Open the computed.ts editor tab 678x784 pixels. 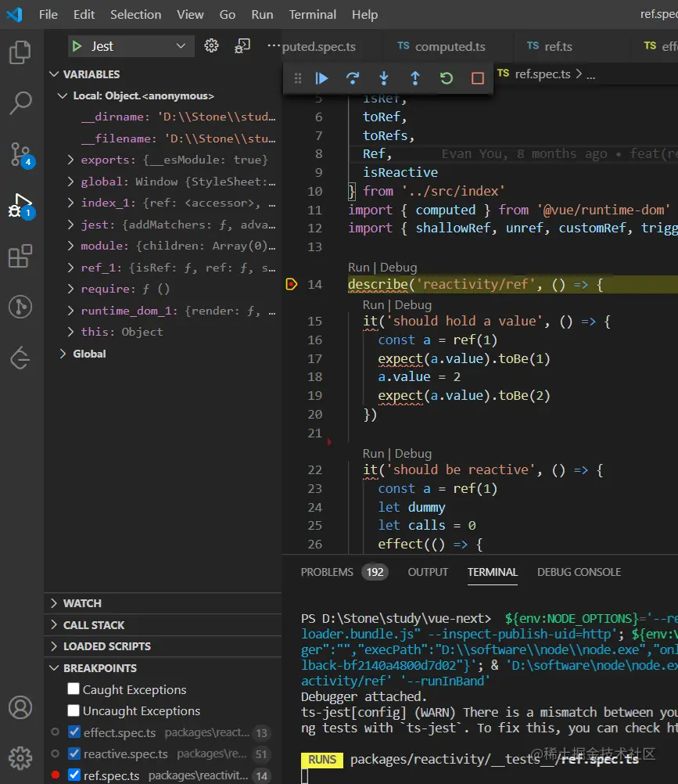[450, 46]
